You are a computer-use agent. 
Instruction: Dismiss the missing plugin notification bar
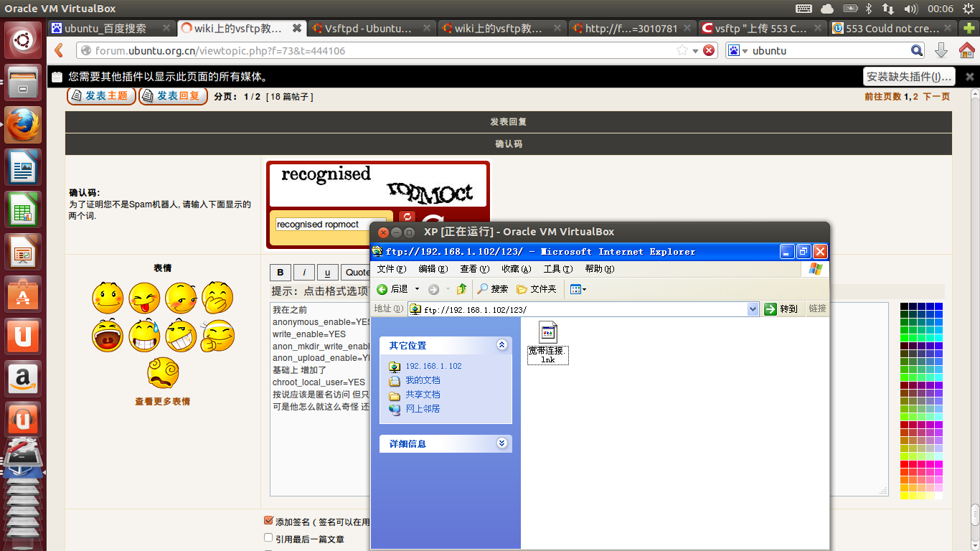969,77
